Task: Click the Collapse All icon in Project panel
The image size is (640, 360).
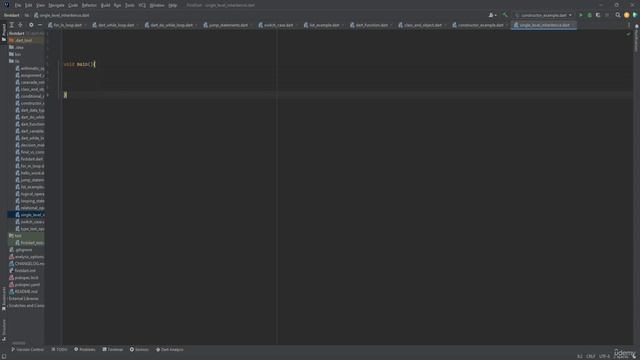Action: pyautogui.click(x=20, y=25)
